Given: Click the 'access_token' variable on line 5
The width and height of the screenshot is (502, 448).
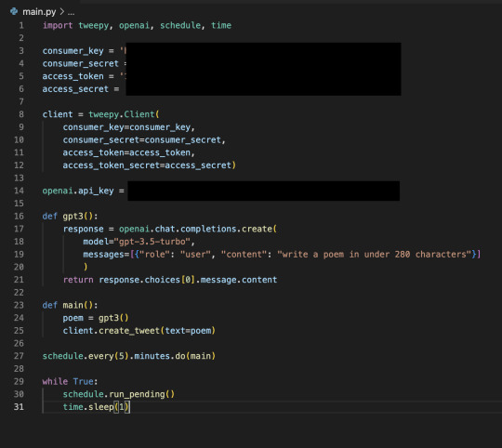Looking at the screenshot, I should [73, 76].
